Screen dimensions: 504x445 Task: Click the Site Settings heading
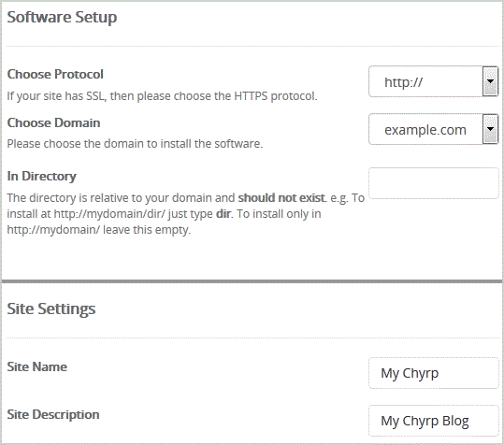pos(51,309)
